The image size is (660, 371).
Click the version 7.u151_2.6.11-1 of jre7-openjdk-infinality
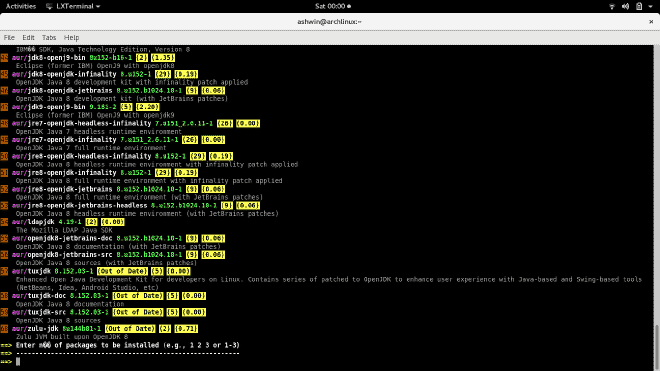coord(149,140)
